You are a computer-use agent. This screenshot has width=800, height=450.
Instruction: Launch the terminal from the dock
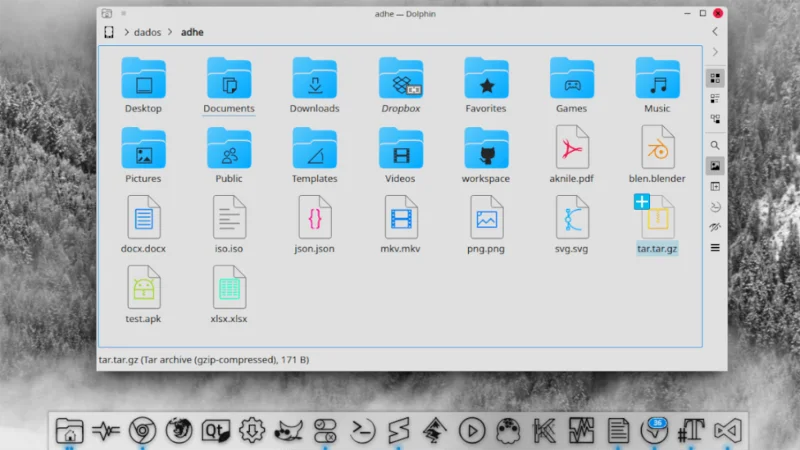tap(362, 431)
